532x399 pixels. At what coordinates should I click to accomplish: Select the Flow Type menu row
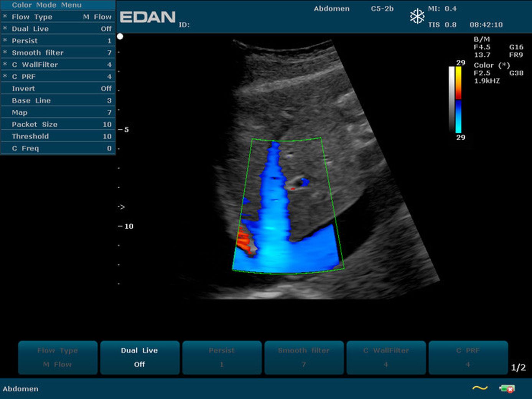(x=58, y=17)
